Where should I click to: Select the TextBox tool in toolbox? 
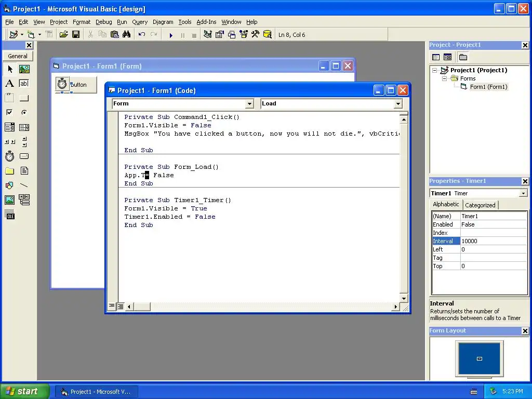point(24,84)
